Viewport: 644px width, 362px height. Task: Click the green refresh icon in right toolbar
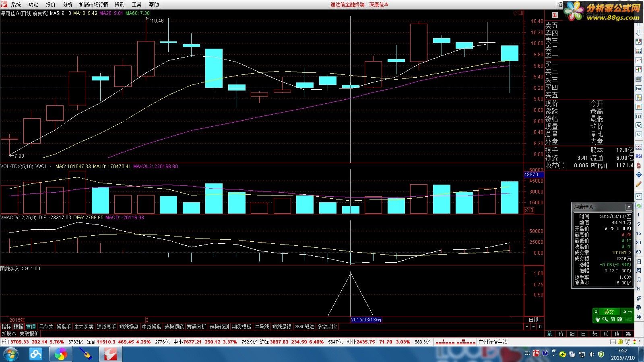[639, 206]
